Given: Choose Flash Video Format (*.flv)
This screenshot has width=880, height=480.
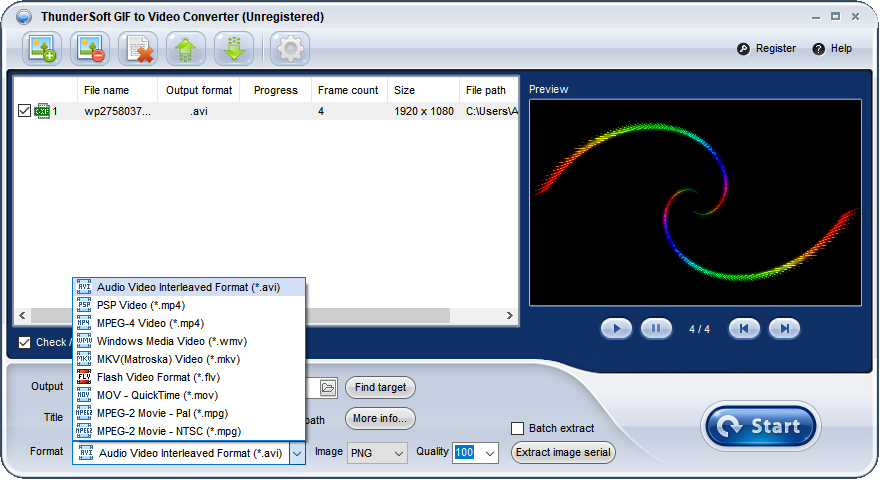Looking at the screenshot, I should coord(189,377).
